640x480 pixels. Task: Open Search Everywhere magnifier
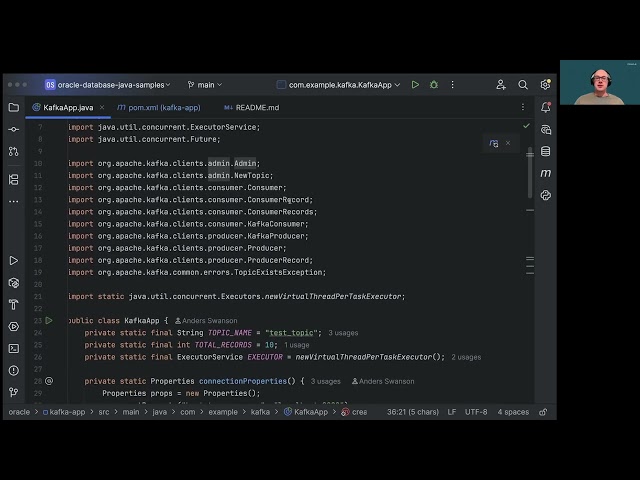[523, 85]
